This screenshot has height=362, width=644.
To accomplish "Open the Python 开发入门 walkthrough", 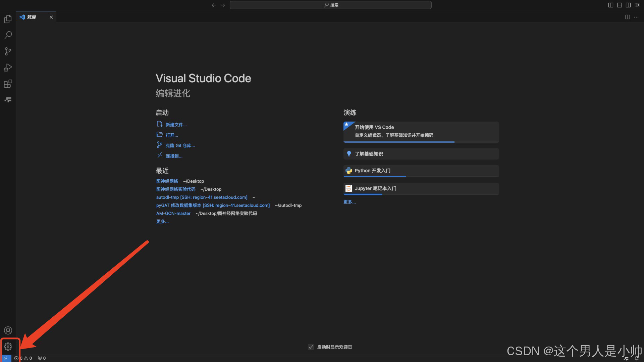I will [x=421, y=171].
